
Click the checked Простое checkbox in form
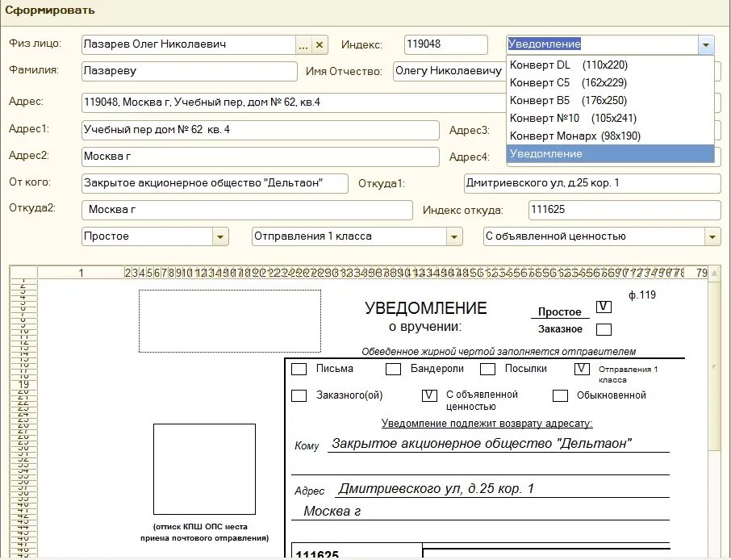click(x=604, y=307)
